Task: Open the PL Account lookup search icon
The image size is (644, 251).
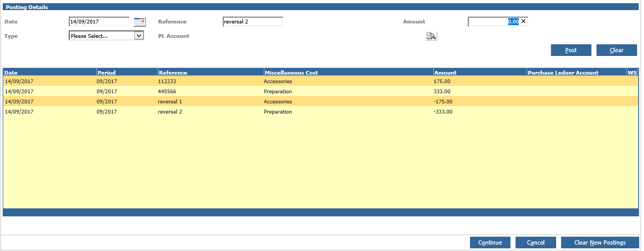Action: 431,36
